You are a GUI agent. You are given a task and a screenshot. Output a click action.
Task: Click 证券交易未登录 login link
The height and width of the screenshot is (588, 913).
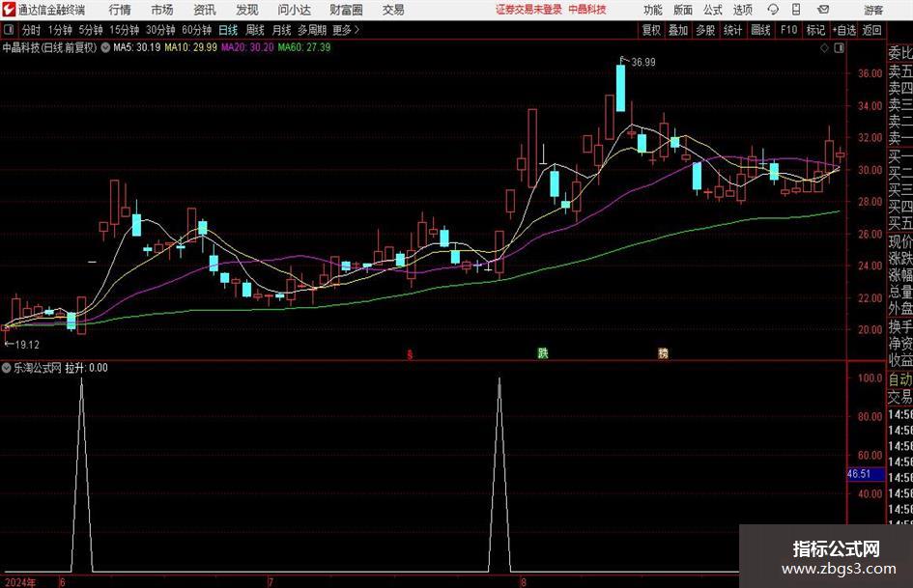[528, 10]
